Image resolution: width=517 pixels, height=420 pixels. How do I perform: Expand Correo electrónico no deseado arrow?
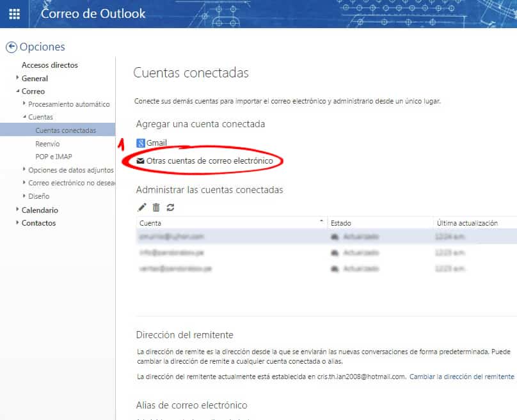pyautogui.click(x=24, y=182)
